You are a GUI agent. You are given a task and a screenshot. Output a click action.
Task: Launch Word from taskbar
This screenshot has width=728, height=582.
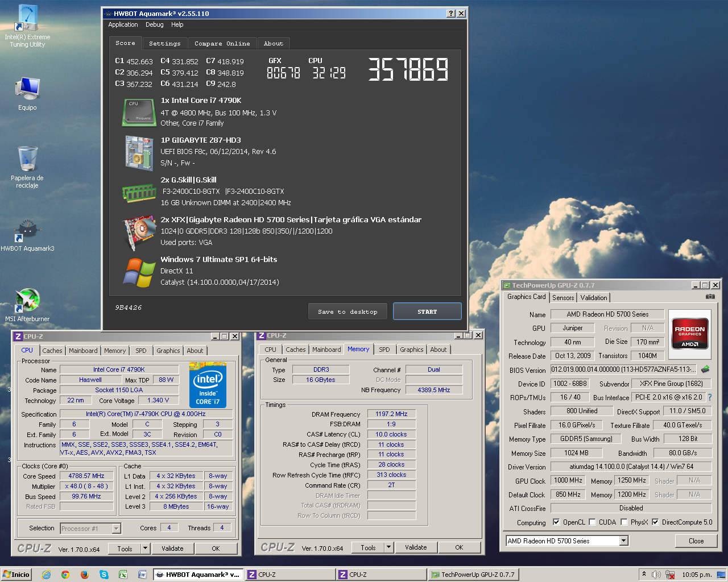point(142,575)
